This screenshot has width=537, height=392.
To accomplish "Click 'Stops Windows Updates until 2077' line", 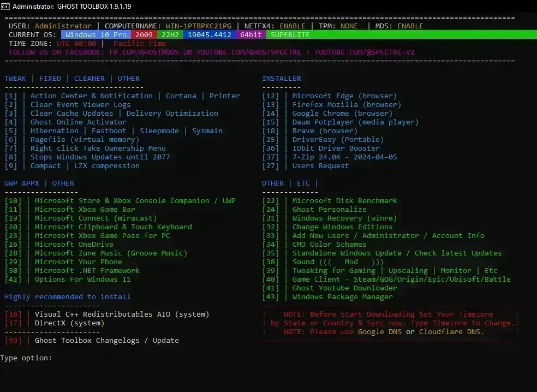I will pos(87,157).
